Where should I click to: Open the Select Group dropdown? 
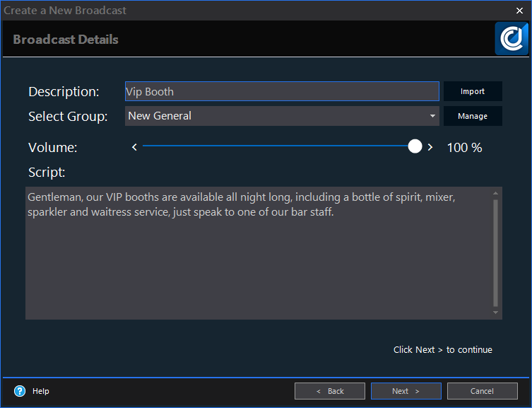282,116
